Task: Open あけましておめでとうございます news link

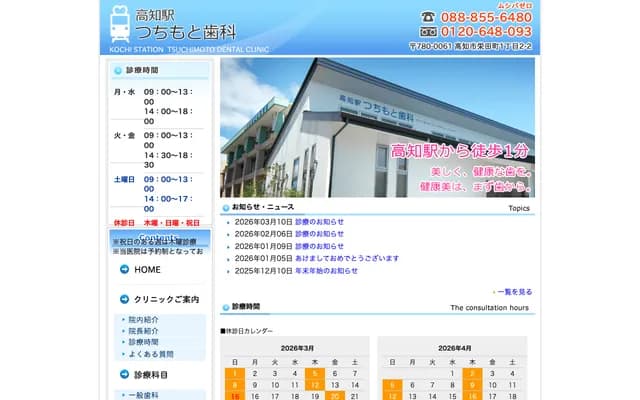Action: point(347,258)
